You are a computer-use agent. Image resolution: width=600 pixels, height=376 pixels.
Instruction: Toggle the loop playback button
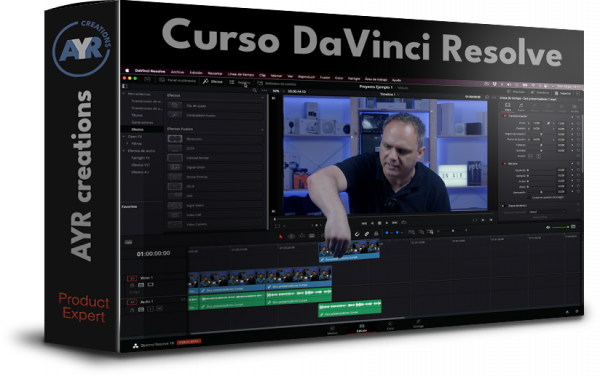404,222
